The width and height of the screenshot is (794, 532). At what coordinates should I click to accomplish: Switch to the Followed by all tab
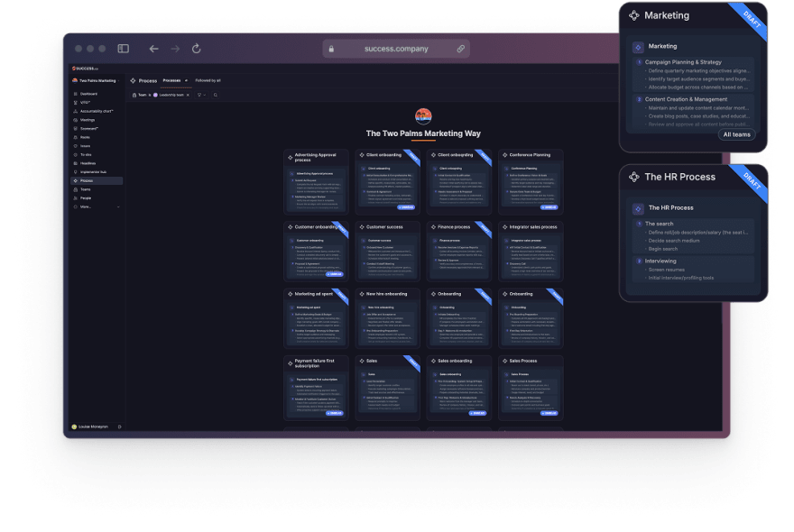pyautogui.click(x=208, y=80)
